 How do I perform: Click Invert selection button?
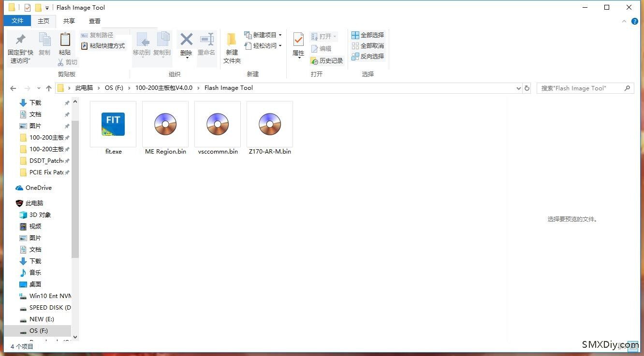coord(367,57)
